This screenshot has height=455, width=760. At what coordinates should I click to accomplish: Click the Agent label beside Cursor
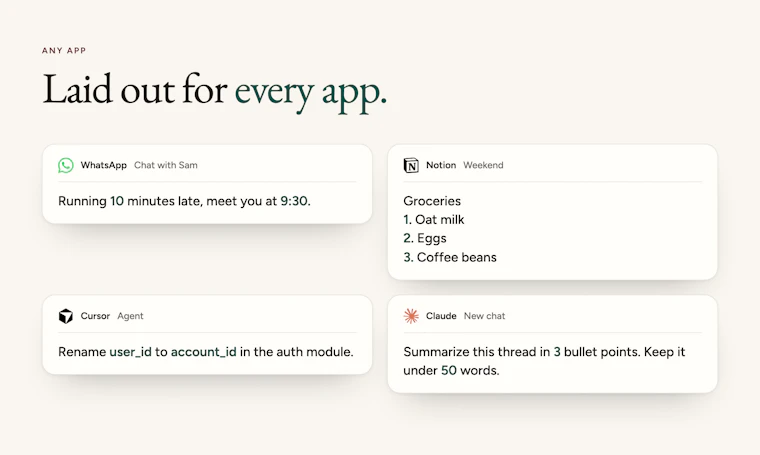tap(130, 316)
